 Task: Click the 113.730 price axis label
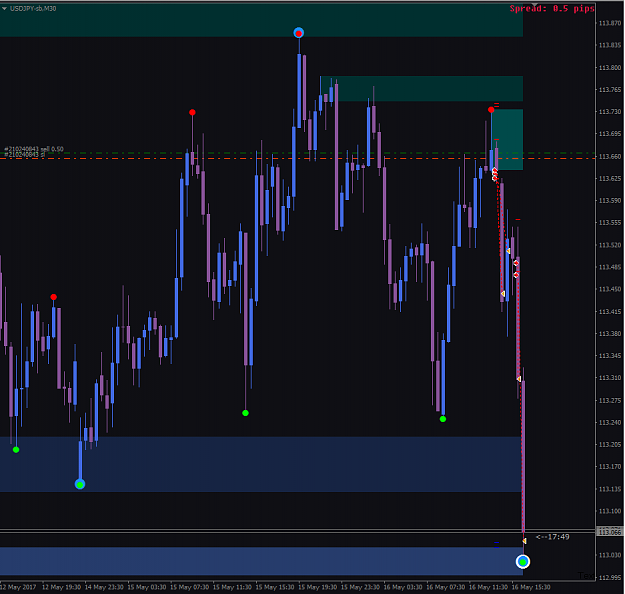610,112
